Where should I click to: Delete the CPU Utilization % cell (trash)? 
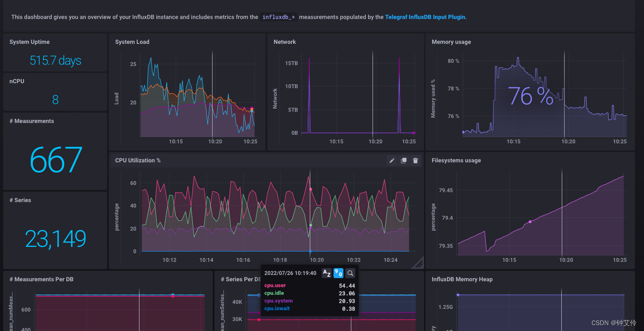pyautogui.click(x=415, y=161)
